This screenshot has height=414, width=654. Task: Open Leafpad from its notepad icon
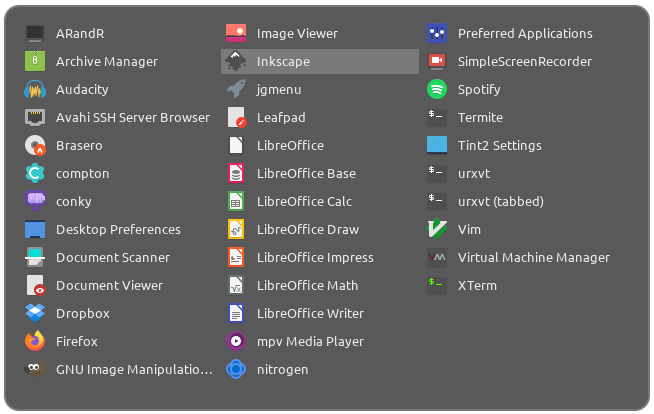236,117
